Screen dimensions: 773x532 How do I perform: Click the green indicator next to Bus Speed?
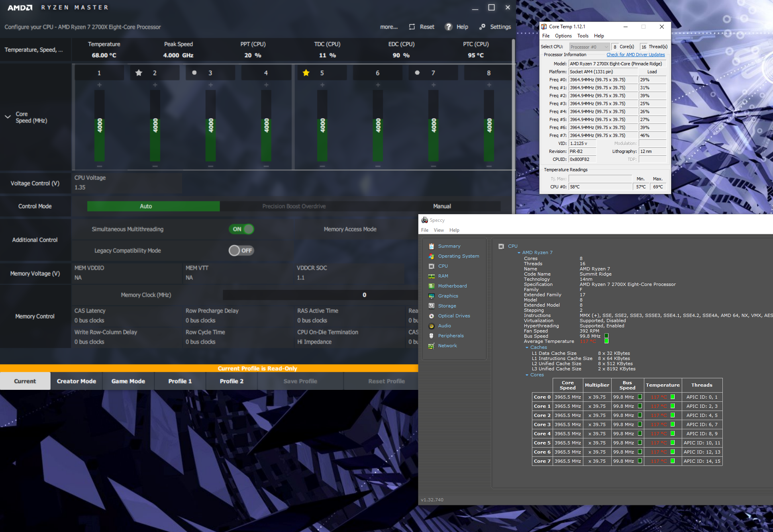(606, 336)
